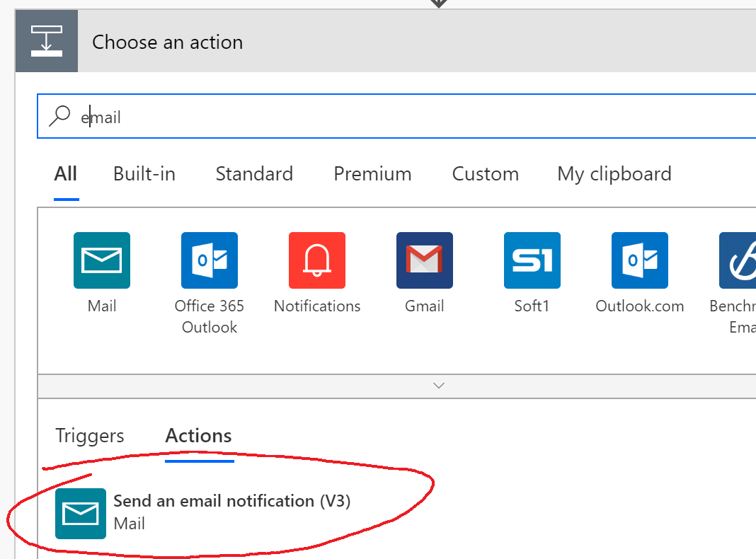Switch to the Custom tab
Image resolution: width=756 pixels, height=559 pixels.
[x=485, y=173]
